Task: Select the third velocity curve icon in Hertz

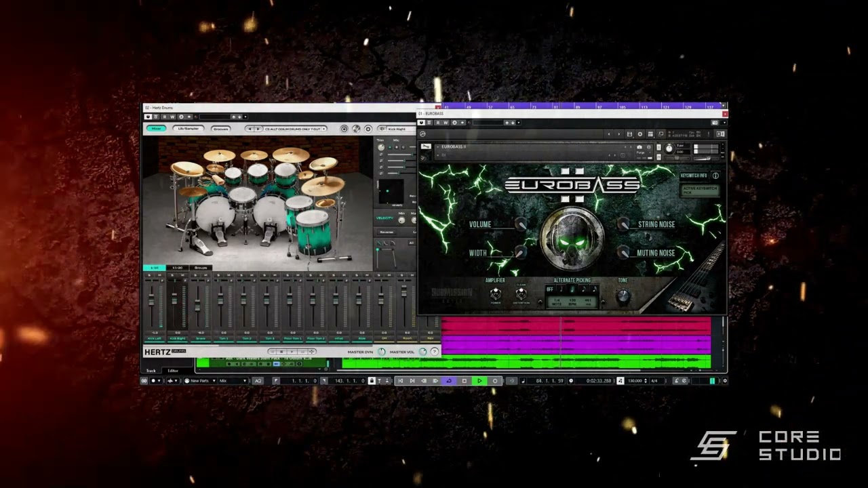Action: tap(393, 243)
